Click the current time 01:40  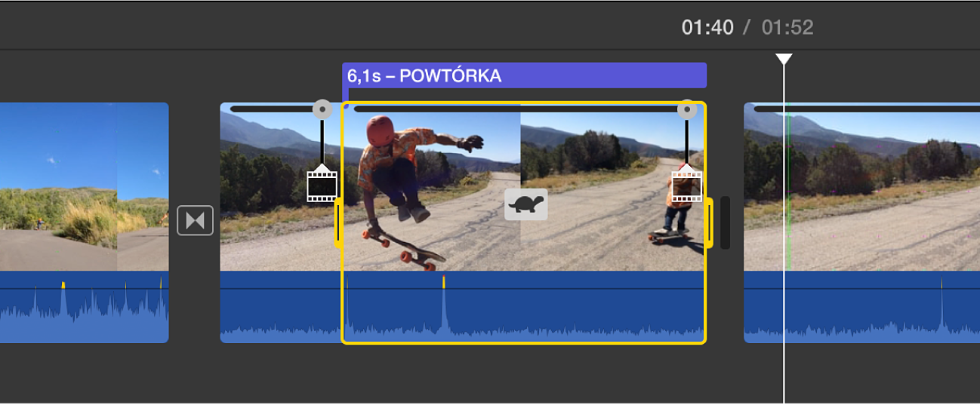pyautogui.click(x=707, y=28)
